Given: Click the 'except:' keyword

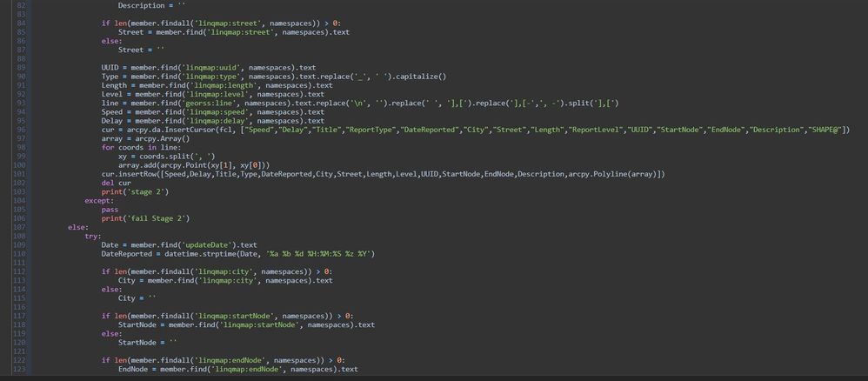Looking at the screenshot, I should (x=99, y=200).
